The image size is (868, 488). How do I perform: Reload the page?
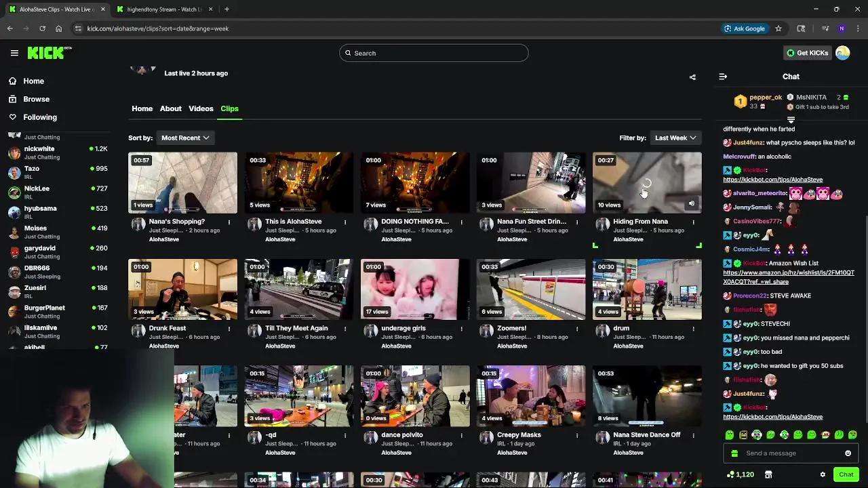42,28
